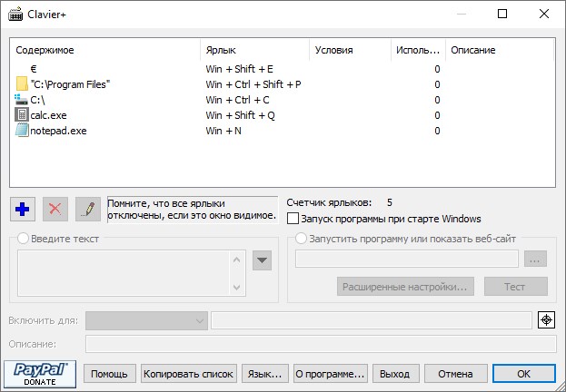Click the pencil edit shortcut icon
The height and width of the screenshot is (392, 566).
(x=88, y=209)
